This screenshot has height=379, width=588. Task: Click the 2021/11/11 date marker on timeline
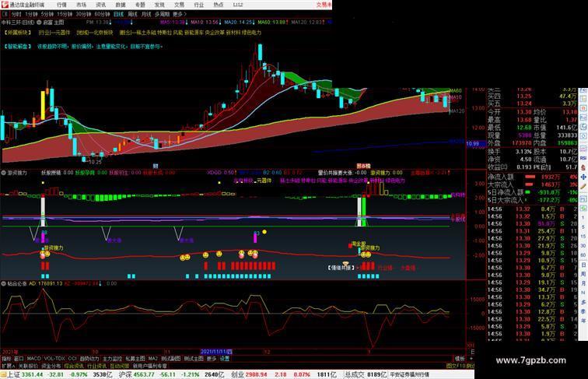[216, 352]
